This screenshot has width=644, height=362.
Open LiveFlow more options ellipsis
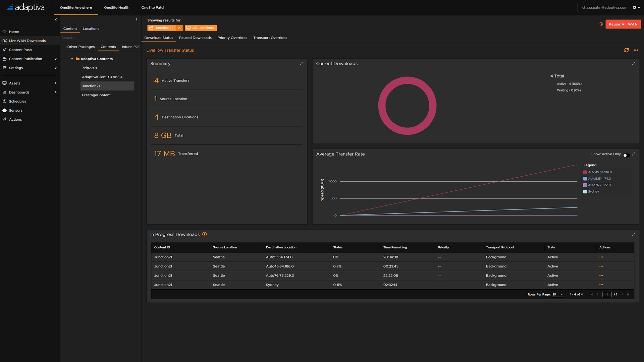coord(636,50)
